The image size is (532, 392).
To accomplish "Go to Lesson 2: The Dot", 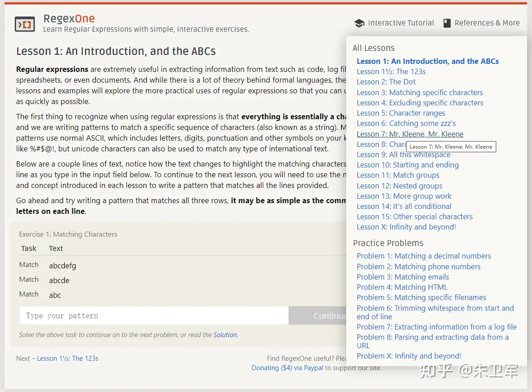I will click(386, 82).
